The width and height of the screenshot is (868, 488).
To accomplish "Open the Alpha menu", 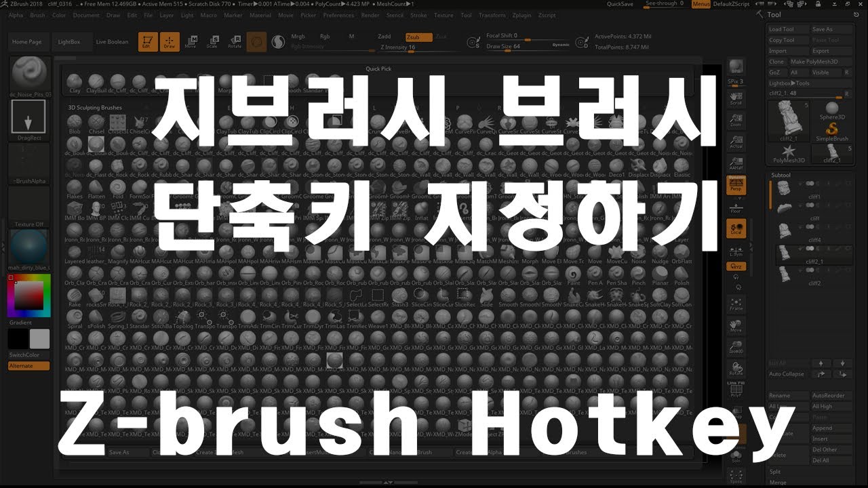I will [16, 15].
